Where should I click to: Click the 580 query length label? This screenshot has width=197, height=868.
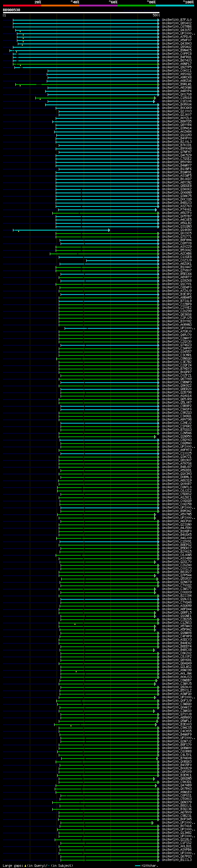point(155,15)
